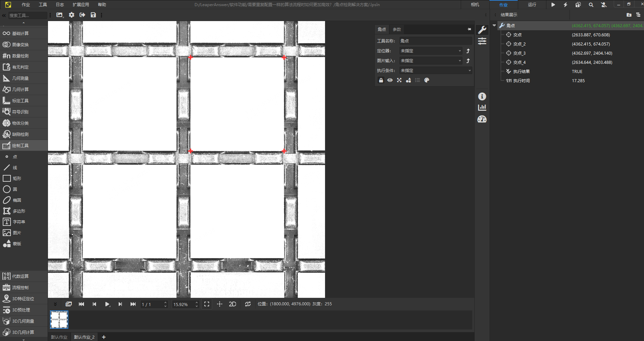Toggle the 2D view mode button
This screenshot has height=341, width=644.
point(232,304)
